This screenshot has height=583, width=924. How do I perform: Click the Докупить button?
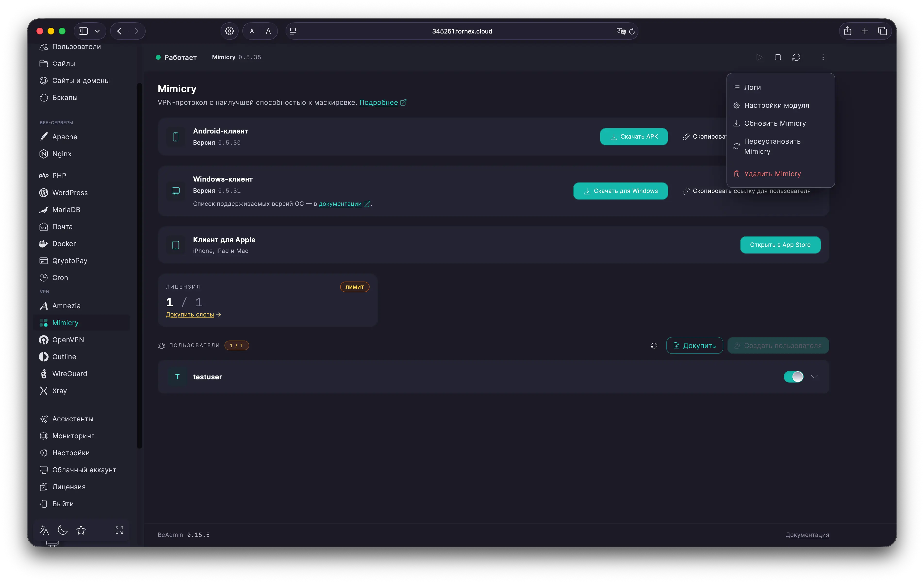[x=694, y=345]
